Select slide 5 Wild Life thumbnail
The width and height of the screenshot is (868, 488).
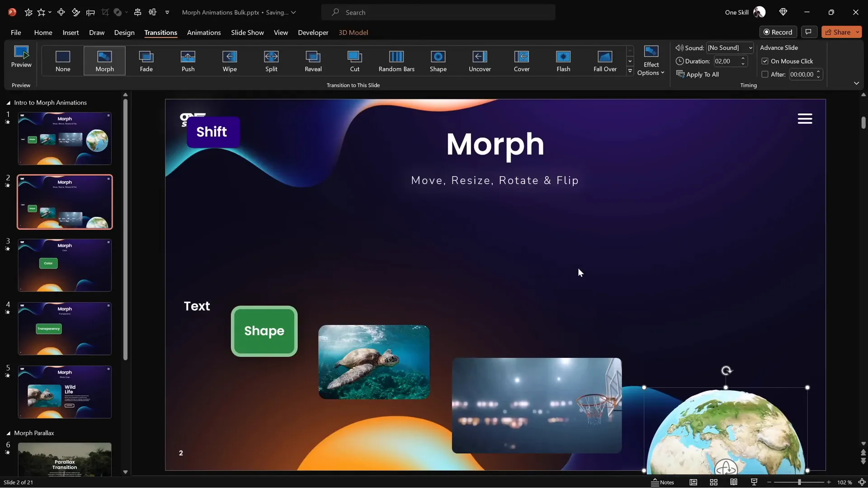tap(65, 392)
